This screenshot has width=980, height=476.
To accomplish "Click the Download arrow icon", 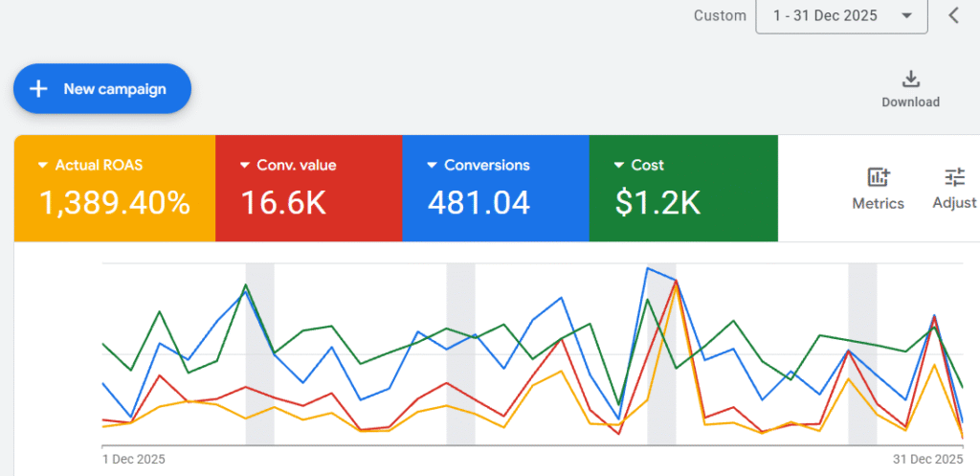I will point(910,79).
